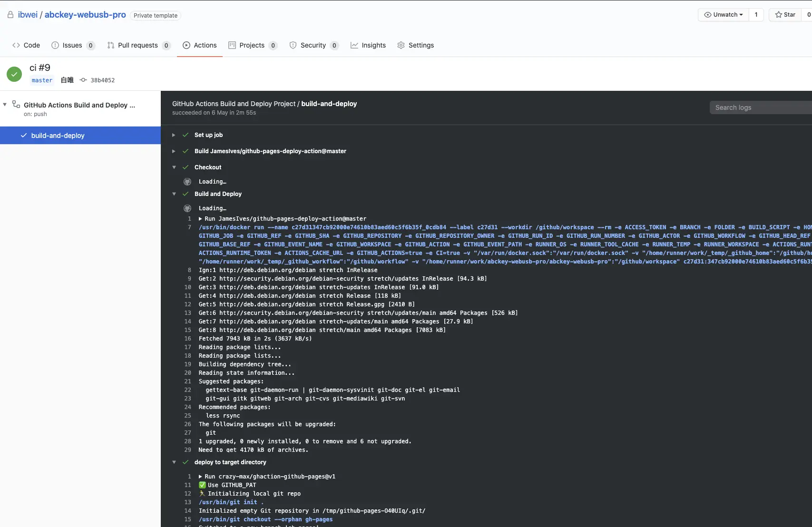Open the abckey-webusb-pro repository link
Viewport: 812px width, 527px height.
click(x=85, y=15)
